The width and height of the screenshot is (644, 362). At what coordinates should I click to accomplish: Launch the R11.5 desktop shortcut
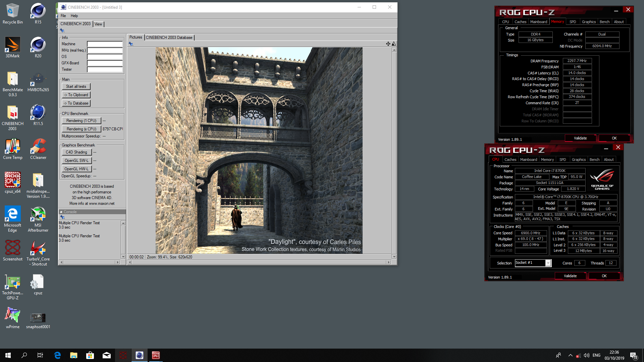click(38, 115)
